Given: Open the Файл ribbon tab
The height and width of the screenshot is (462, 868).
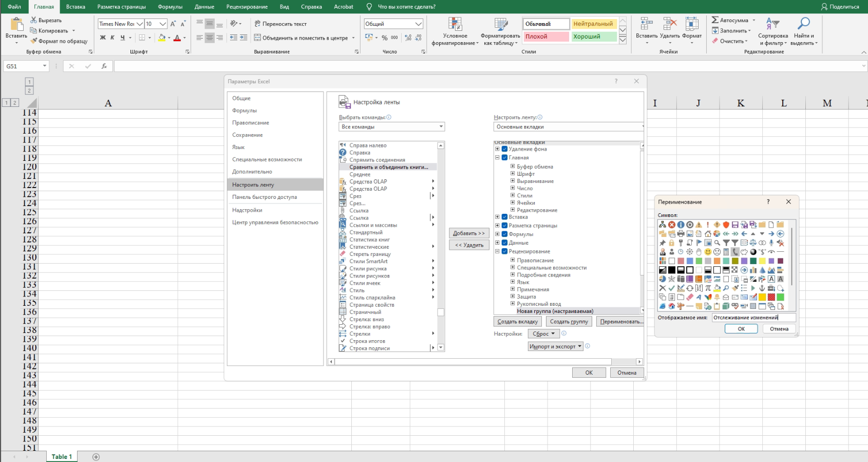Looking at the screenshot, I should (14, 7).
